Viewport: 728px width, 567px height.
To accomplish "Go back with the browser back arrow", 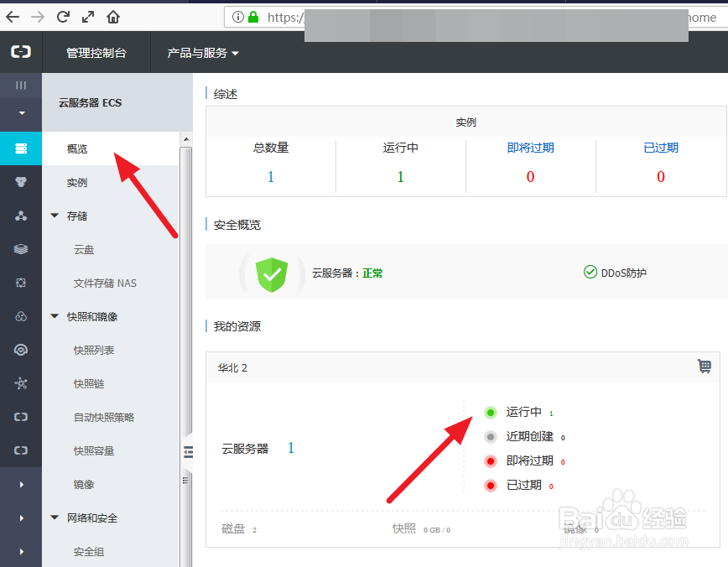I will [x=13, y=17].
